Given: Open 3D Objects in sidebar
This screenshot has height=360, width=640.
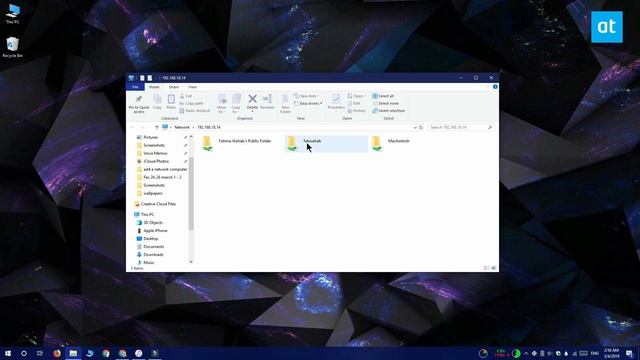Looking at the screenshot, I should coord(153,222).
